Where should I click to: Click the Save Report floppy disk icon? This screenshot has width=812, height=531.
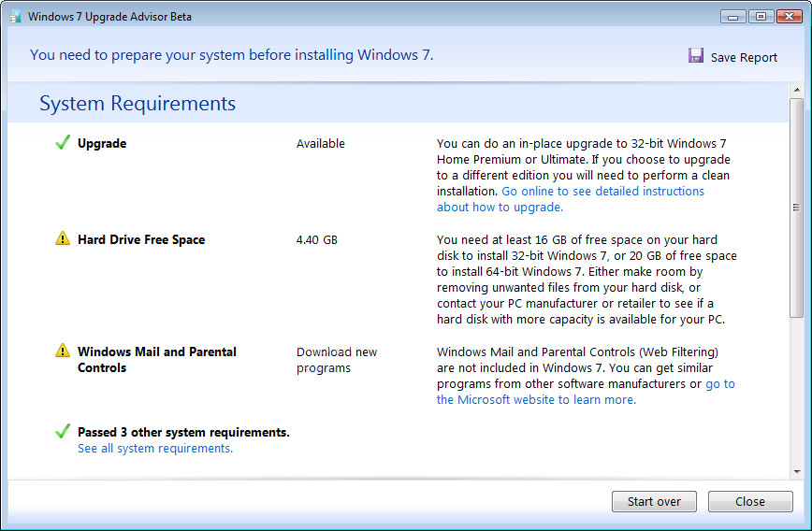tap(696, 56)
